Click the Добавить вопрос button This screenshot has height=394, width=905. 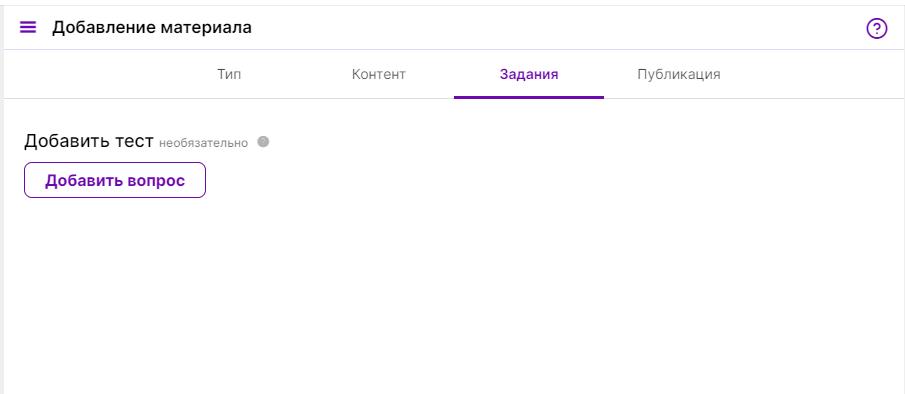[x=115, y=180]
